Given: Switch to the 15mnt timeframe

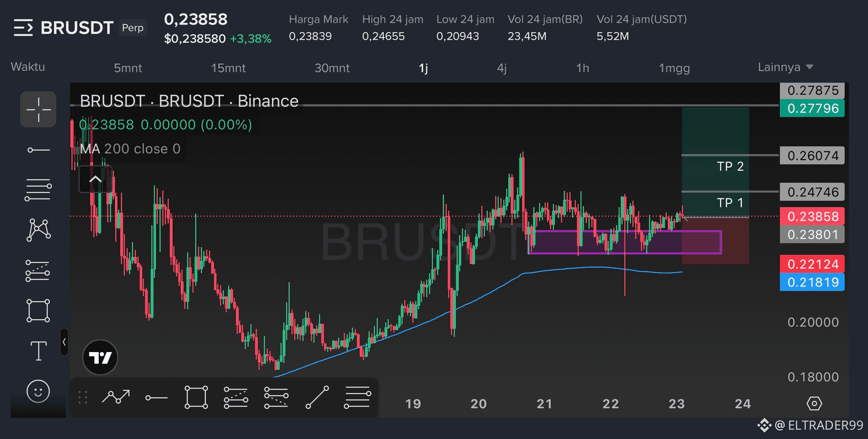Looking at the screenshot, I should (x=228, y=68).
